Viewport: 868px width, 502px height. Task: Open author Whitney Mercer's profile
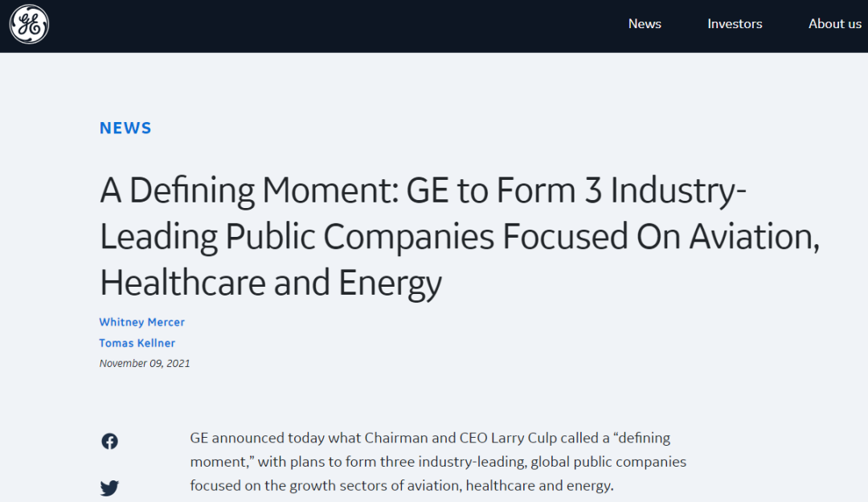click(141, 322)
